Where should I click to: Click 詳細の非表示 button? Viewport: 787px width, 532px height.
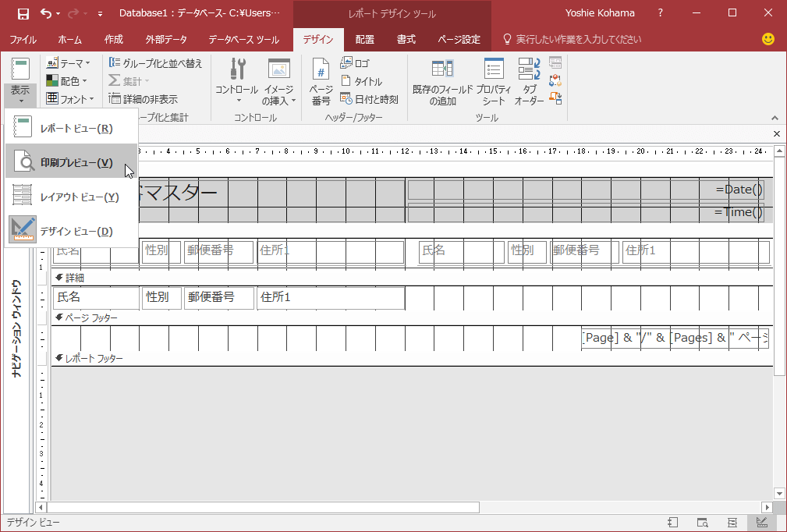point(144,99)
